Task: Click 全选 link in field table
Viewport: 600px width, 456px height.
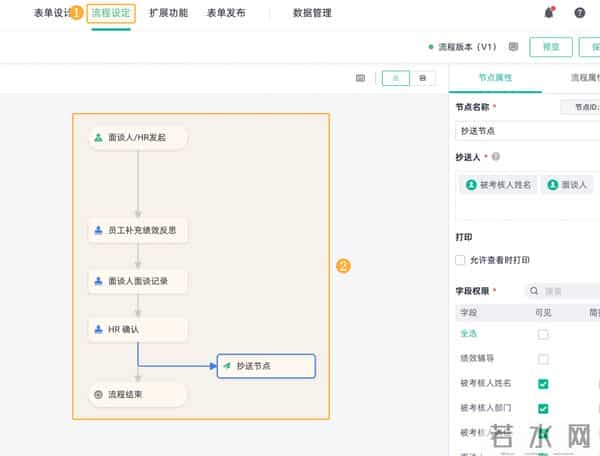Action: coord(468,334)
